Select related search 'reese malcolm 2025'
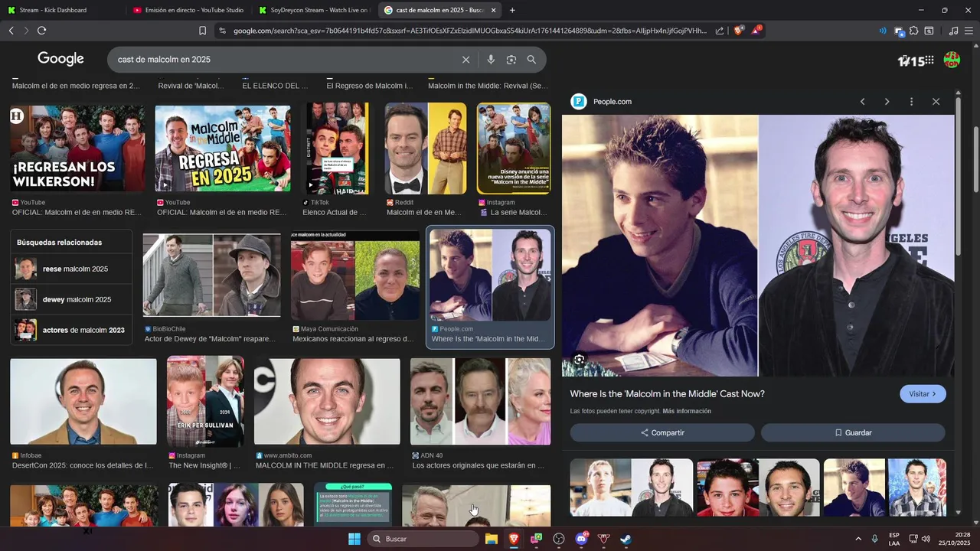This screenshot has width=980, height=551. coord(71,269)
